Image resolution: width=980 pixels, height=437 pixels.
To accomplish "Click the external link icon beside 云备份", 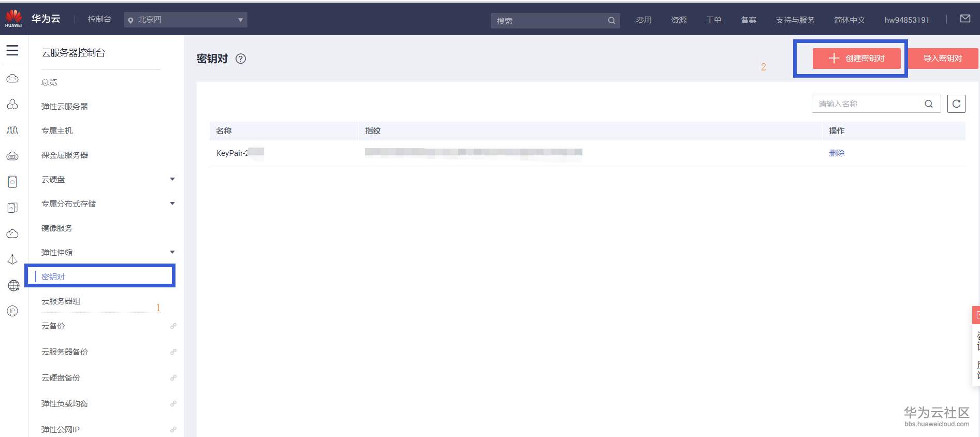I will pyautogui.click(x=173, y=326).
